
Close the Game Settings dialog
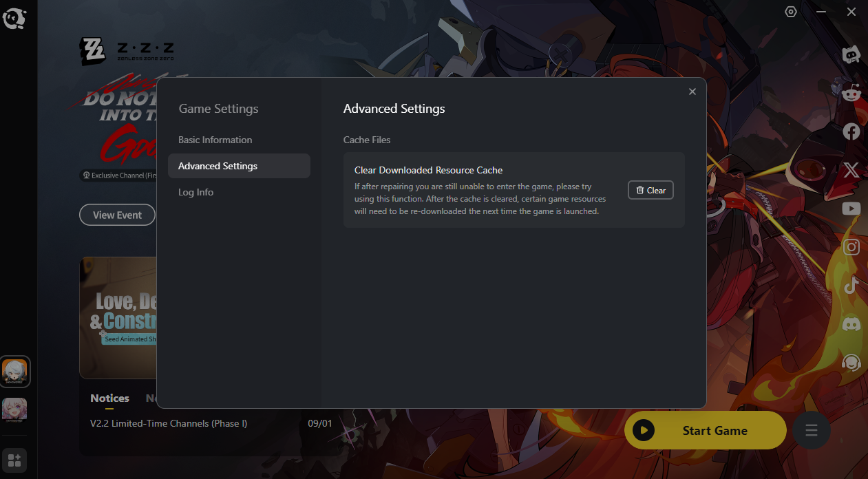tap(692, 92)
